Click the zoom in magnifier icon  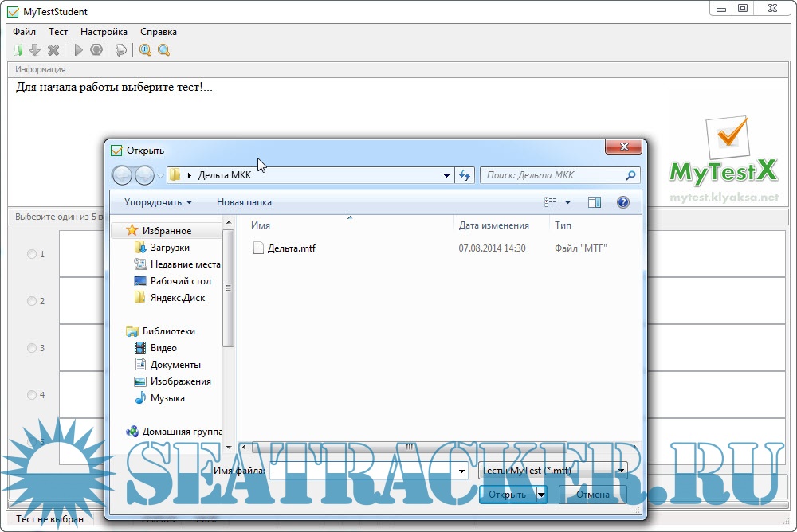pos(145,50)
